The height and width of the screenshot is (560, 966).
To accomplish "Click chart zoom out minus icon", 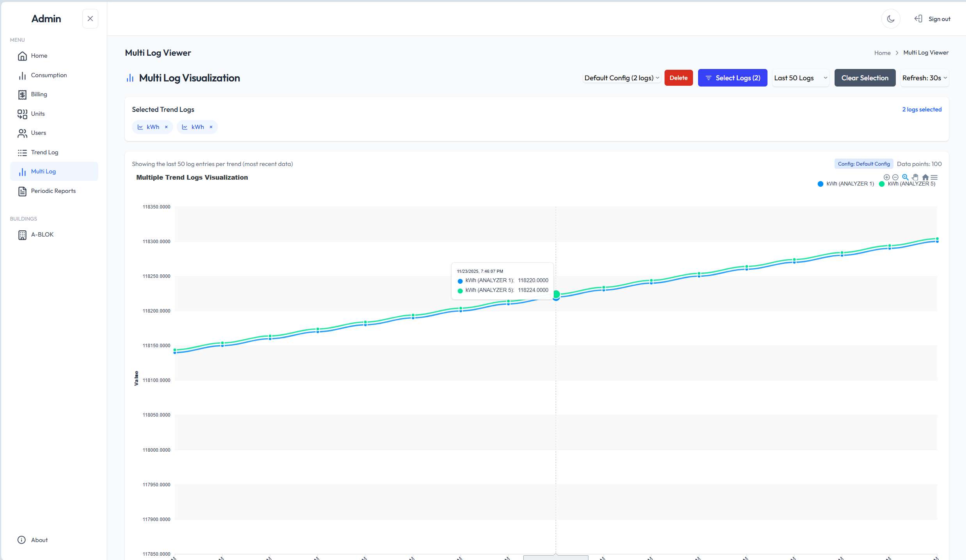I will coord(895,177).
